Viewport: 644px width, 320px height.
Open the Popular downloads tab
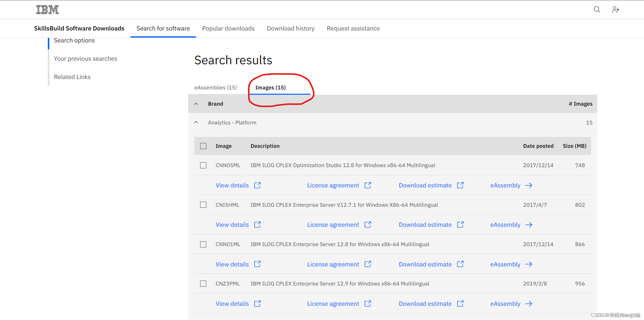(228, 28)
